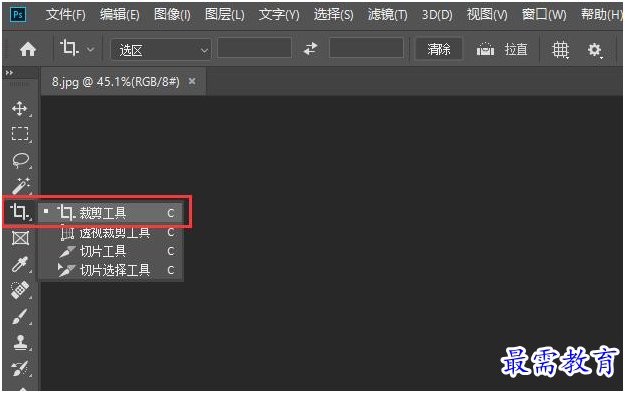The image size is (625, 393).
Task: Swap width and height values
Action: (x=311, y=49)
